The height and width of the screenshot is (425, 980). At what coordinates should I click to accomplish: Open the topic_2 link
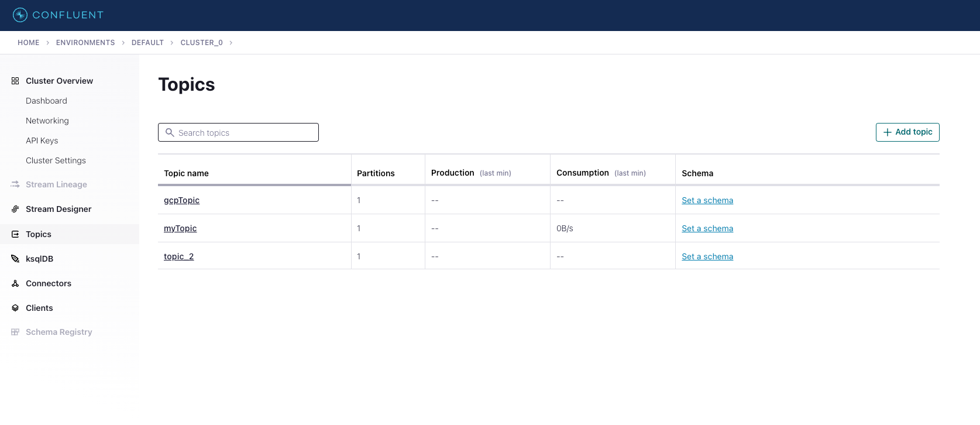(178, 256)
